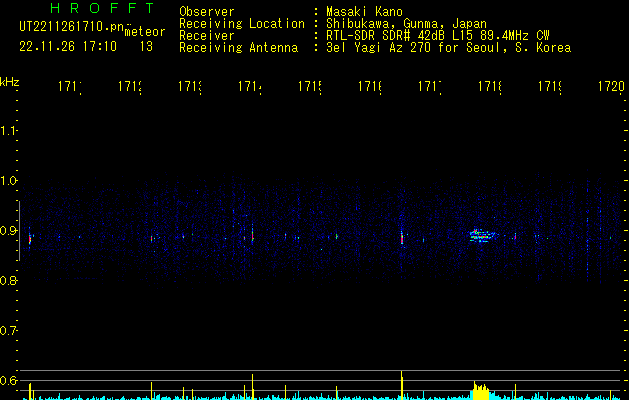Click the 1.0 kHz frequency axis label

click(x=10, y=181)
